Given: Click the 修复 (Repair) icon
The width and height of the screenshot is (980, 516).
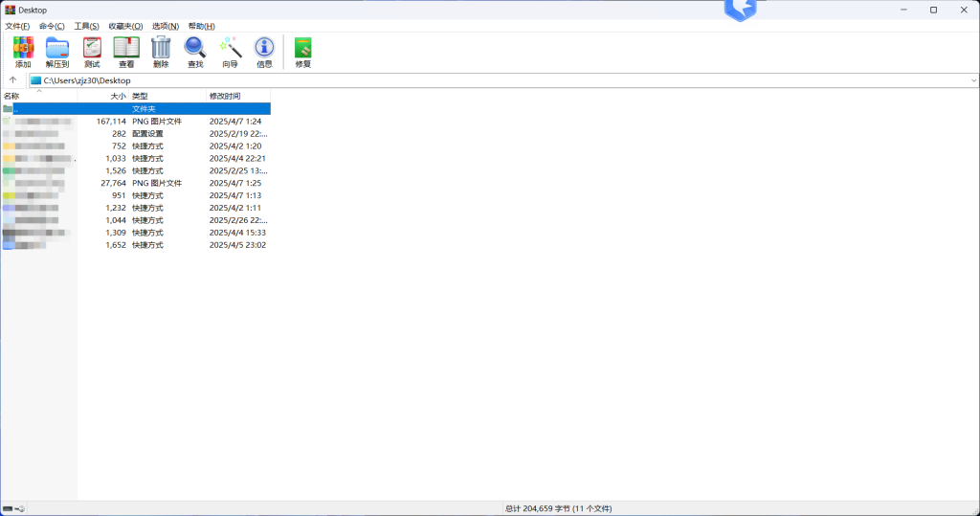Looking at the screenshot, I should [303, 52].
